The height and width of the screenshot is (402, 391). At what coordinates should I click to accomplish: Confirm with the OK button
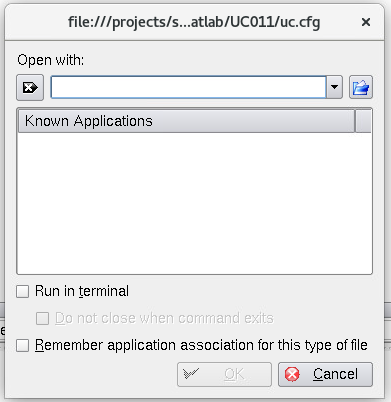point(224,374)
